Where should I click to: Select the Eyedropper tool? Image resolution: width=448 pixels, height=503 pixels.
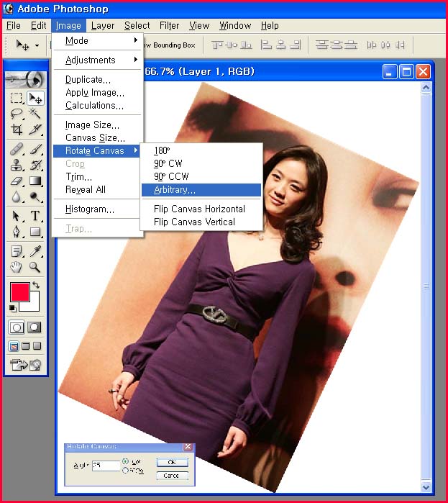point(35,251)
